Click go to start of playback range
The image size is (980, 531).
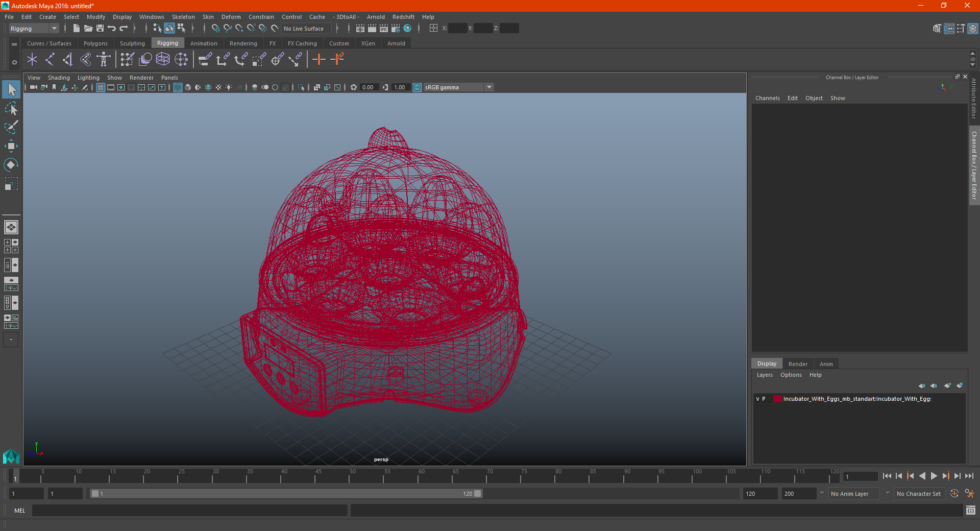[x=887, y=476]
